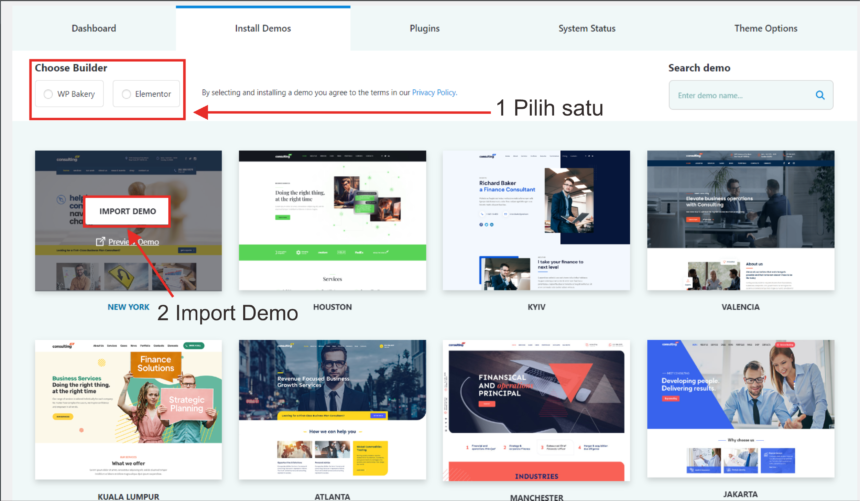Select the Elementor builder radio button
860x501 pixels.
[x=126, y=95]
